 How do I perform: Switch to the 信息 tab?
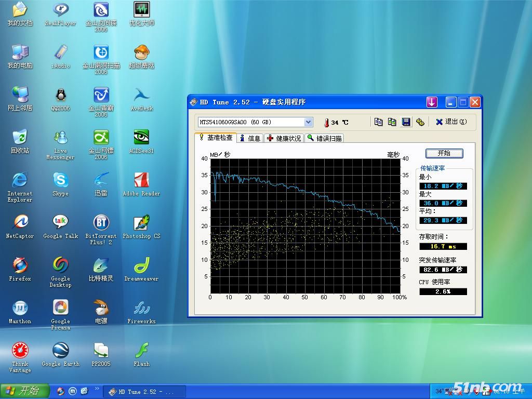click(x=250, y=138)
